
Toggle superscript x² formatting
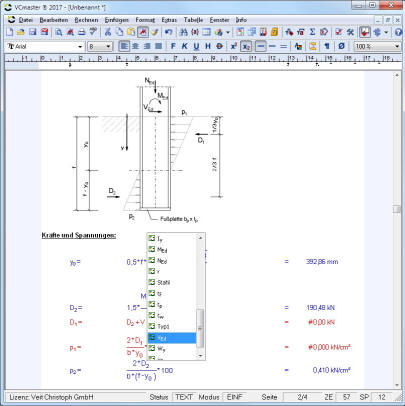[234, 46]
